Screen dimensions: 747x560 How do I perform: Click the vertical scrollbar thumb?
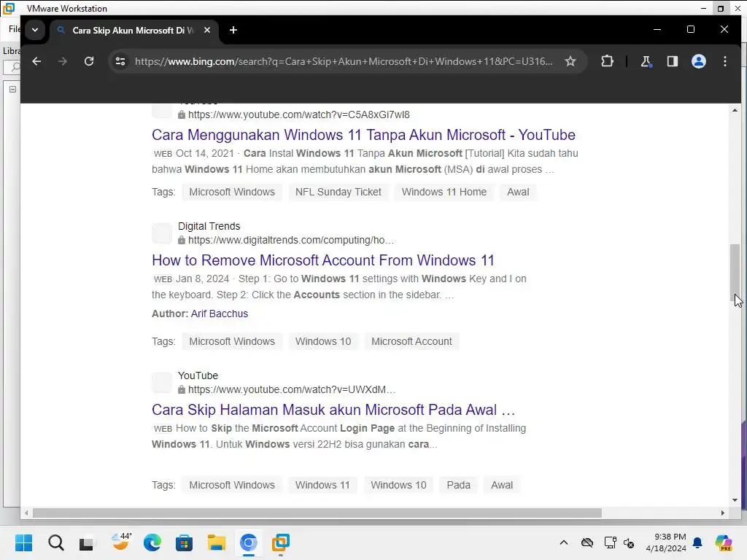coord(735,273)
